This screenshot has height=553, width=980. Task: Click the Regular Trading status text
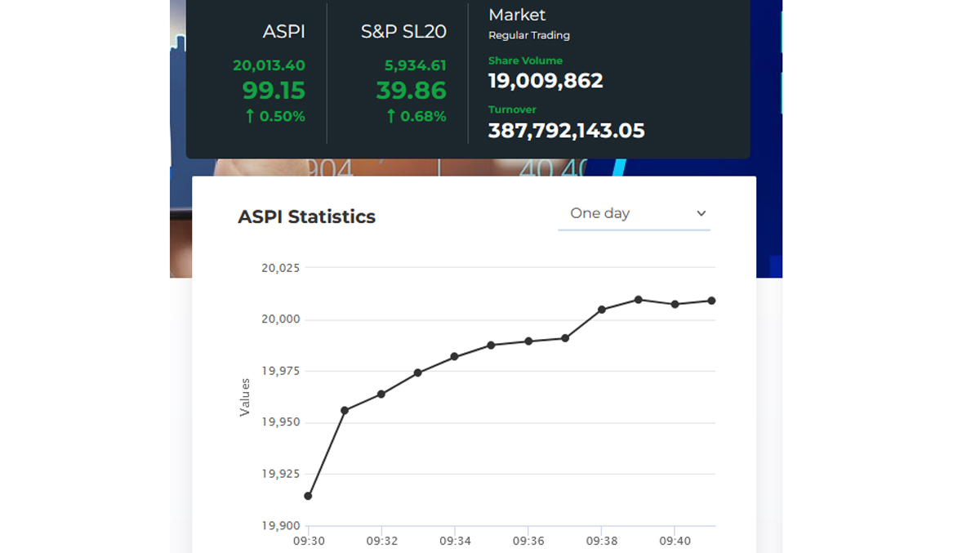point(529,36)
